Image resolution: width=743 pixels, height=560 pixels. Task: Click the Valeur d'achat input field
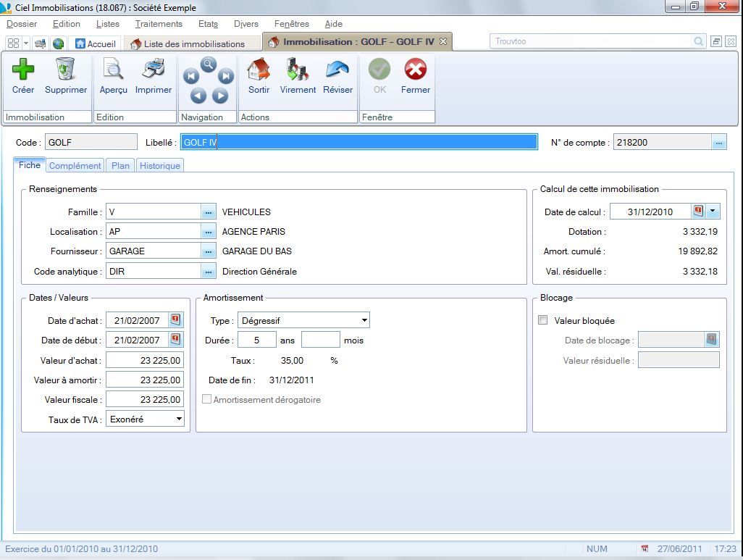(x=145, y=360)
